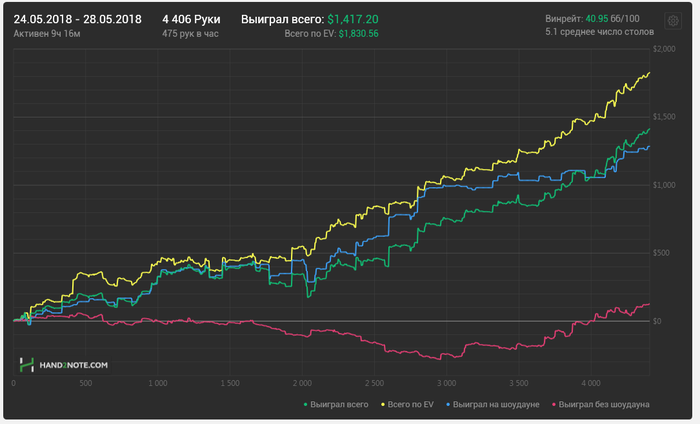Click the $2,000 y-axis label
Image resolution: width=700 pixels, height=424 pixels.
pos(664,49)
